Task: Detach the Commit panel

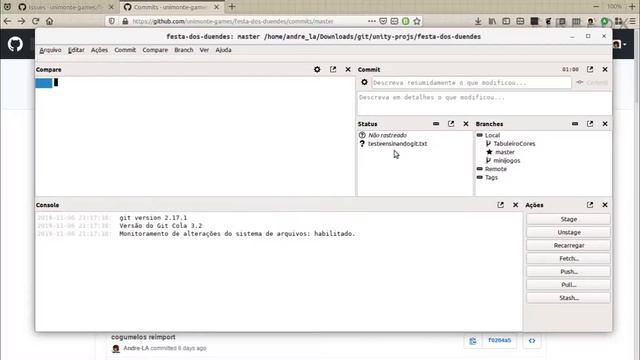Action: pyautogui.click(x=590, y=69)
